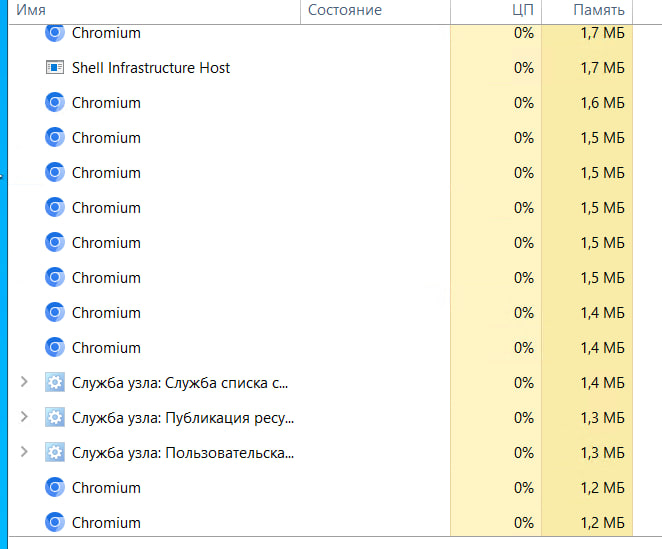The image size is (662, 549).
Task: Click gear icon of Служба узла: Пользовательска...
Action: pos(54,453)
